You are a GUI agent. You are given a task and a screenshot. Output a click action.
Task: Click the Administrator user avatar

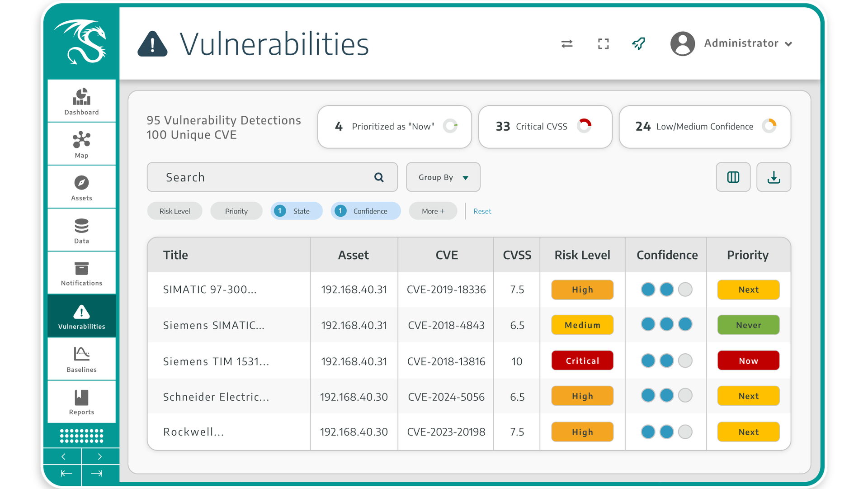pyautogui.click(x=682, y=43)
